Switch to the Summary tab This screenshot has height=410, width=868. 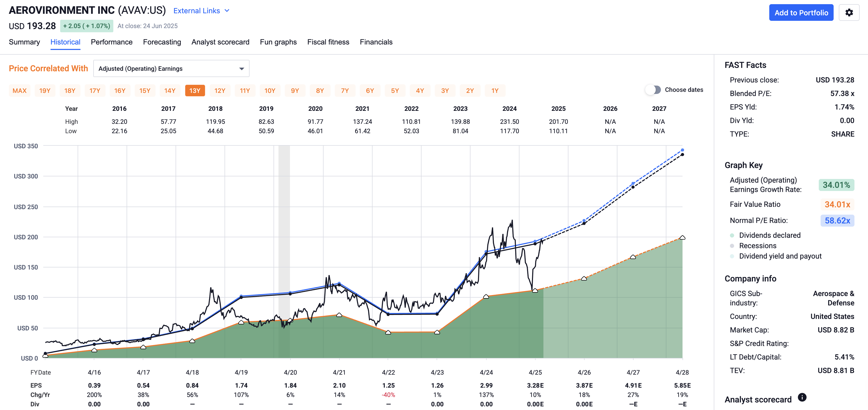[24, 42]
